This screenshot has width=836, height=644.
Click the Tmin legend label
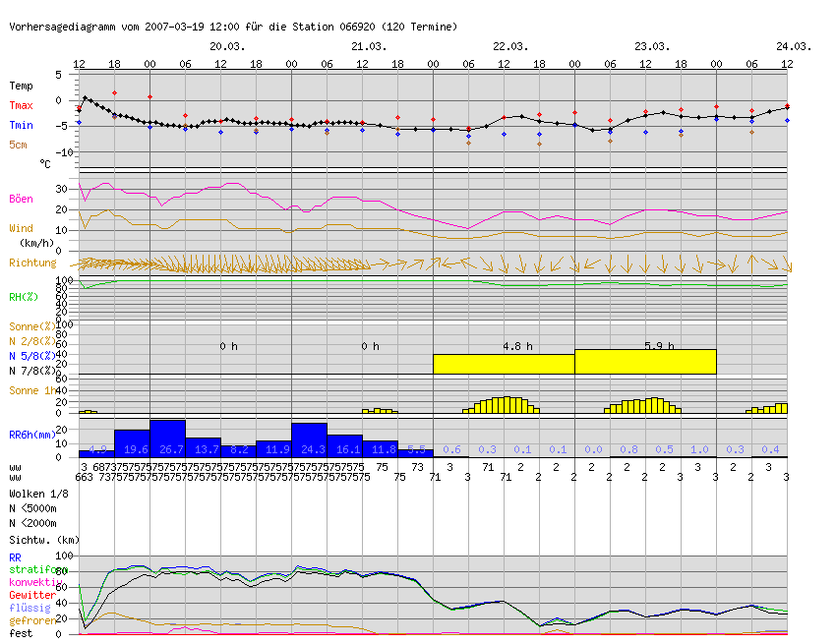tap(22, 125)
